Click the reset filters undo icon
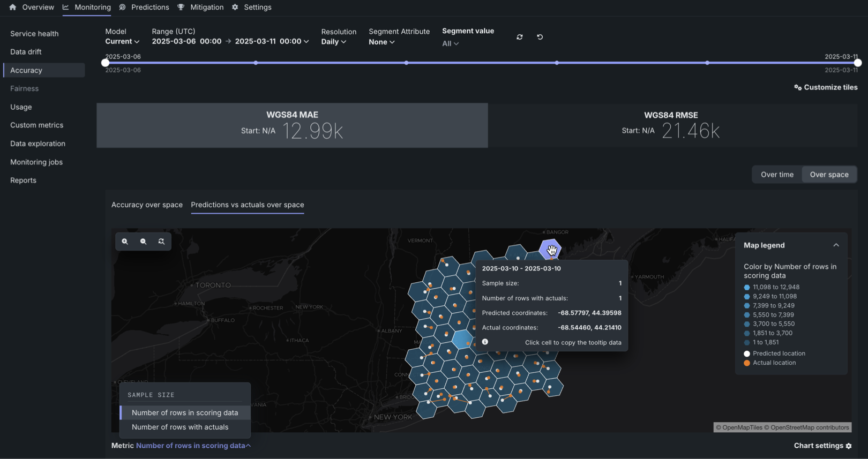The image size is (868, 459). (x=540, y=37)
